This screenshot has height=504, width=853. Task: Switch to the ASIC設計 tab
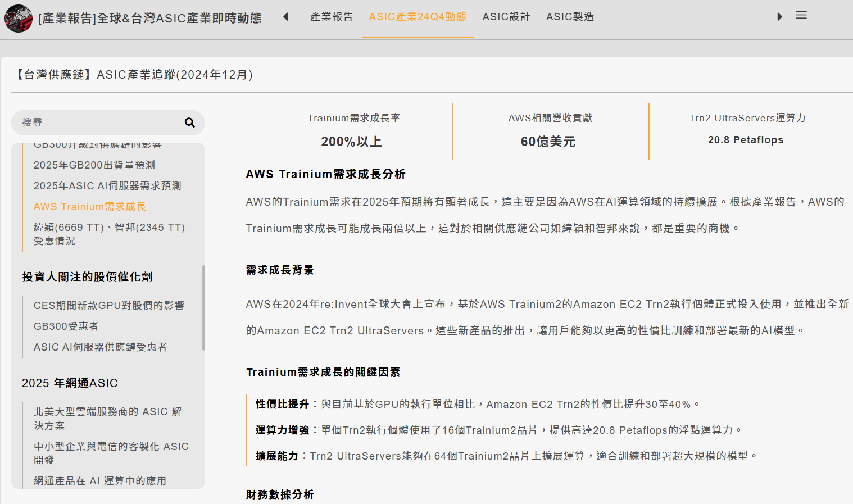click(506, 17)
